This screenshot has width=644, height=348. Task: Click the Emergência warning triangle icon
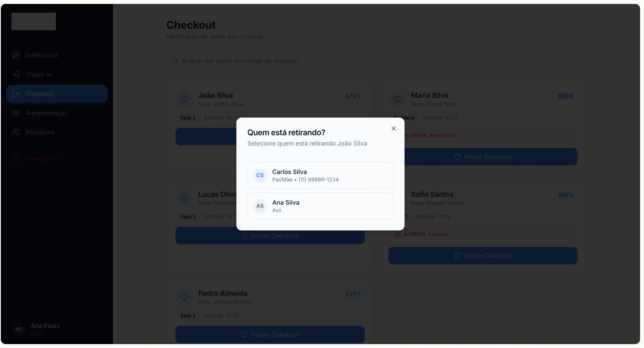(x=16, y=159)
